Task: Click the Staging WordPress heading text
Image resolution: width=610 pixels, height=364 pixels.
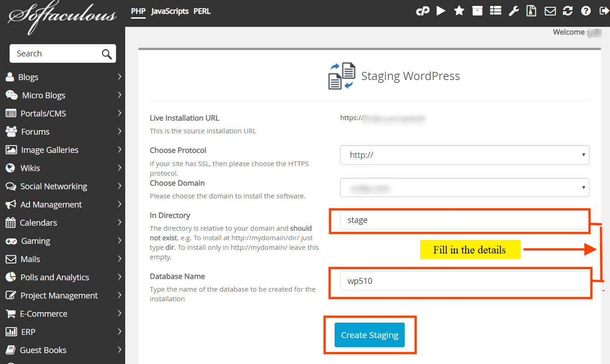Action: point(411,76)
